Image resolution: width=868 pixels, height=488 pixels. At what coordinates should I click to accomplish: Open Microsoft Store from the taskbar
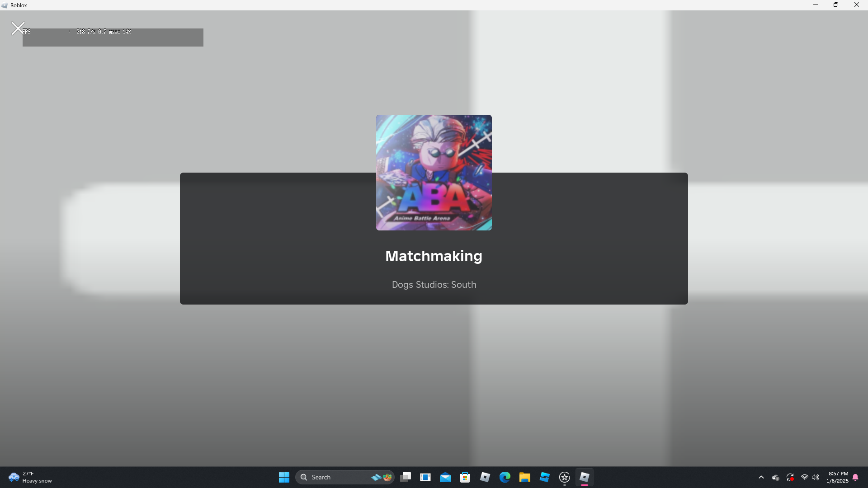click(x=465, y=477)
